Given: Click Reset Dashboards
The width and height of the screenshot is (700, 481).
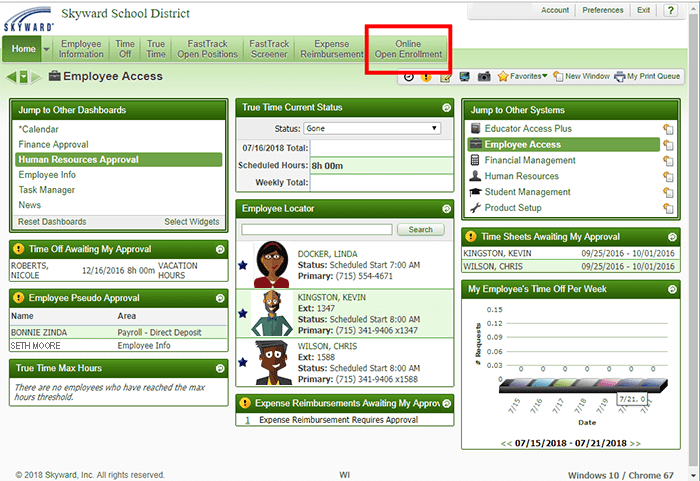Looking at the screenshot, I should pyautogui.click(x=52, y=222).
